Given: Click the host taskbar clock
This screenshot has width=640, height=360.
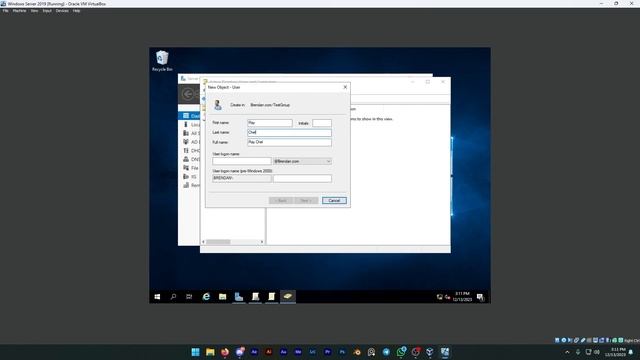Looking at the screenshot, I should (x=615, y=352).
